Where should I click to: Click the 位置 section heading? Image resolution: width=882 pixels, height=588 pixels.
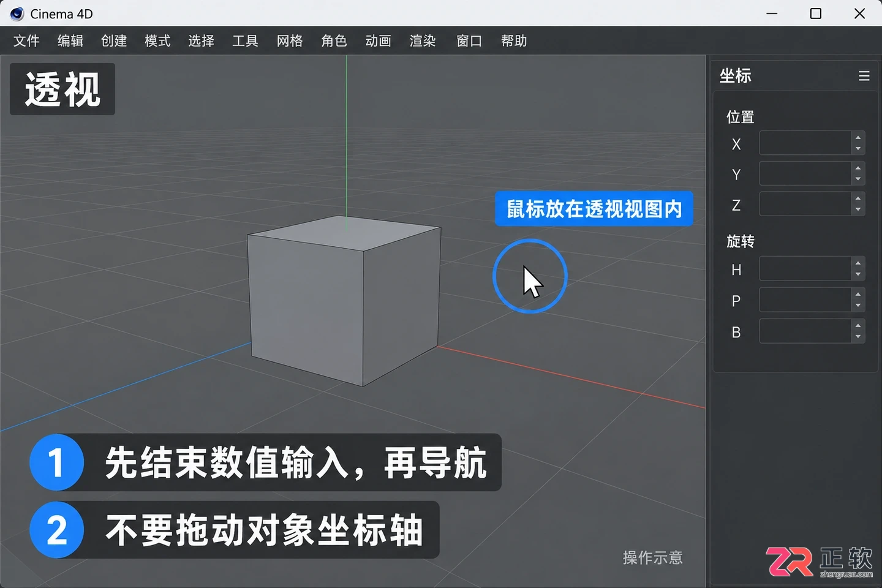pos(740,117)
